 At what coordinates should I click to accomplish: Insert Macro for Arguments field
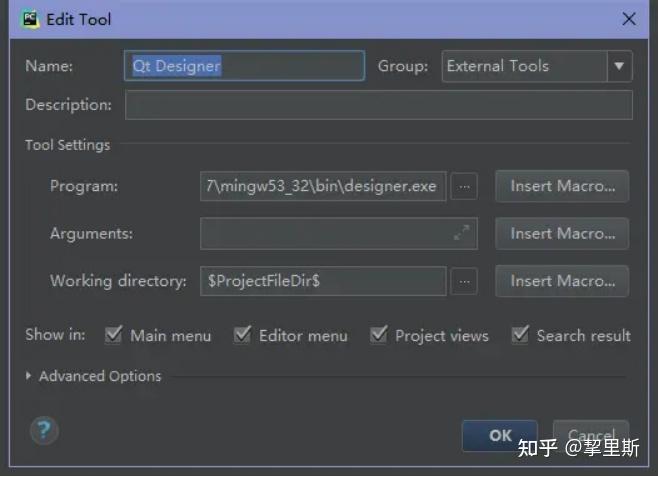coord(562,234)
